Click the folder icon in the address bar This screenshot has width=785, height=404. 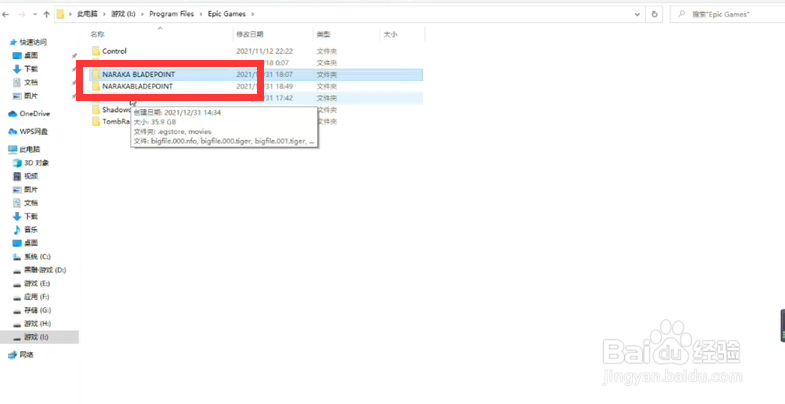coord(61,15)
